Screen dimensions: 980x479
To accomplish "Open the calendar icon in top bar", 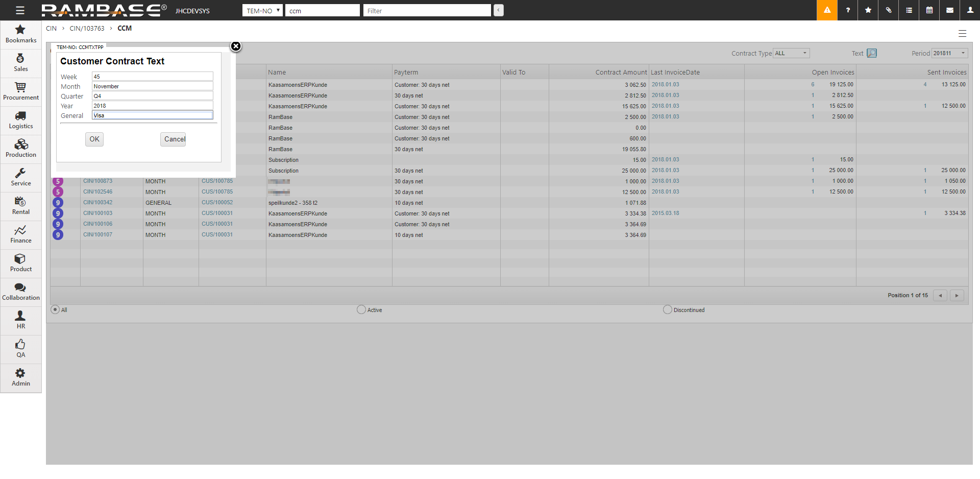I will (929, 10).
